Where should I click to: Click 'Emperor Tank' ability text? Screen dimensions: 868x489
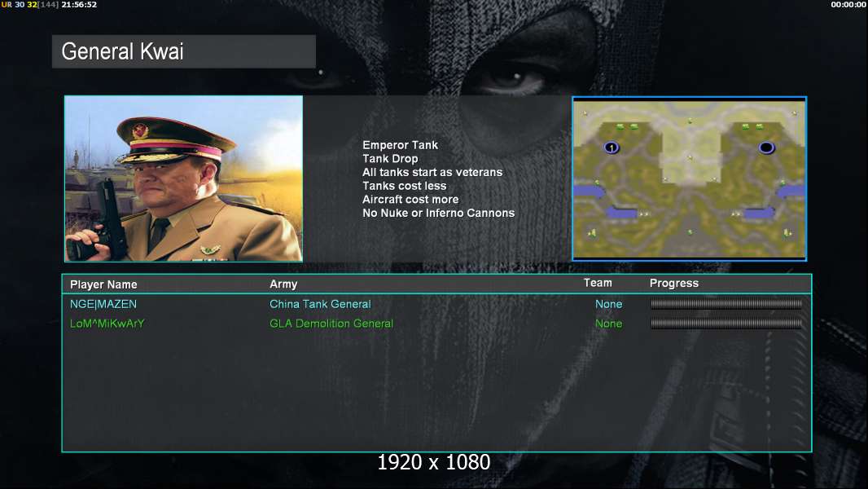pos(401,145)
